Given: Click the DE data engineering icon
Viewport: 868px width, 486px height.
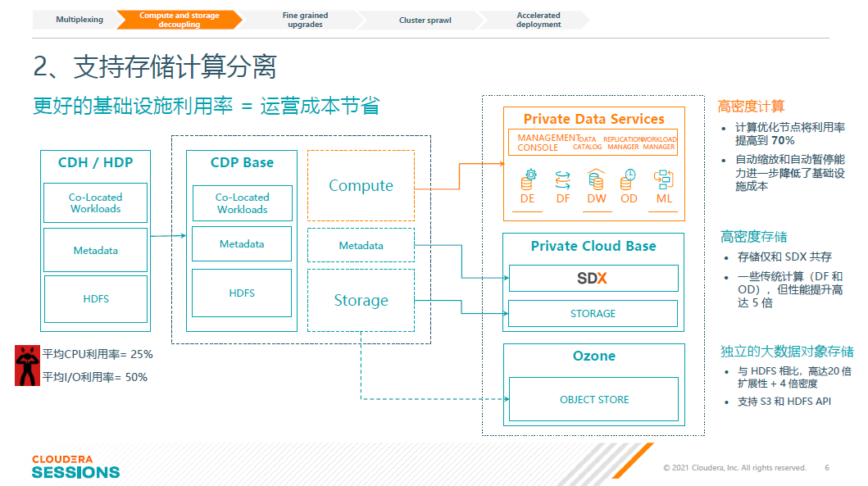Looking at the screenshot, I should click(x=528, y=180).
